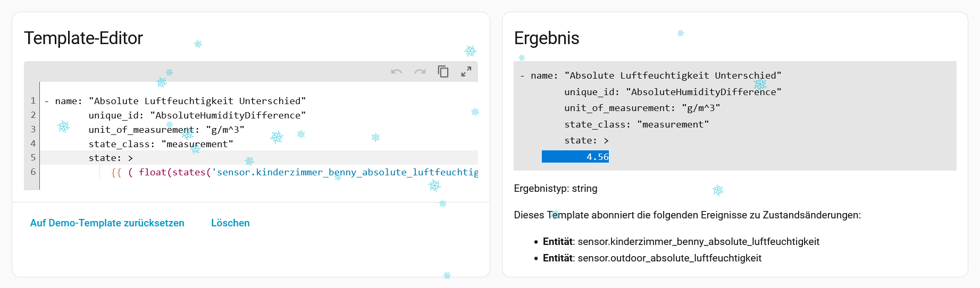
Task: Click the redo icon in the editor toolbar
Action: [x=420, y=72]
